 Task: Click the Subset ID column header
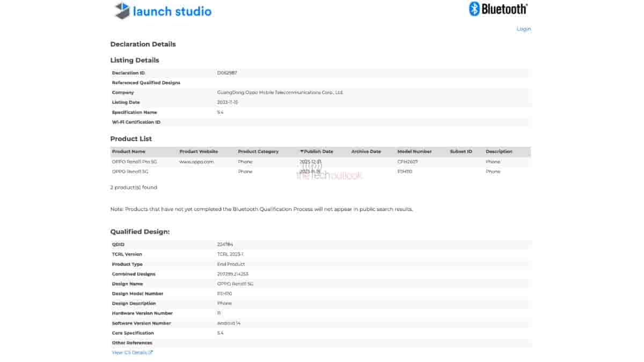pyautogui.click(x=461, y=152)
